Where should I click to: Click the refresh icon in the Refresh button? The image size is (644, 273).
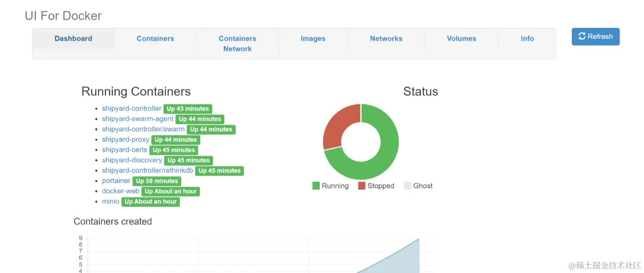(582, 36)
